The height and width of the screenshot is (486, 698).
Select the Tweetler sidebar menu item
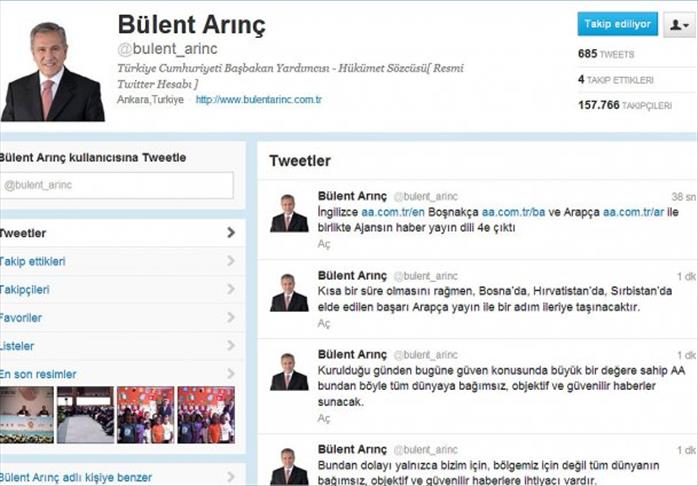[x=118, y=233]
